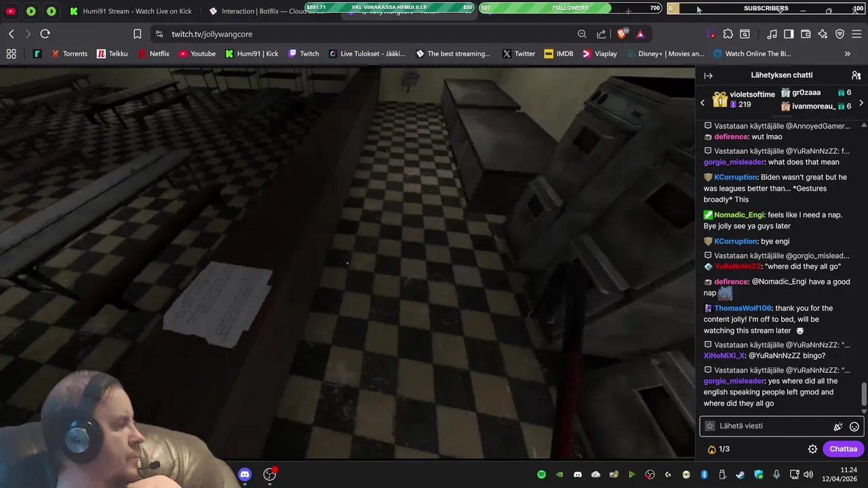The height and width of the screenshot is (488, 868).
Task: Go back in browser
Action: 12,34
